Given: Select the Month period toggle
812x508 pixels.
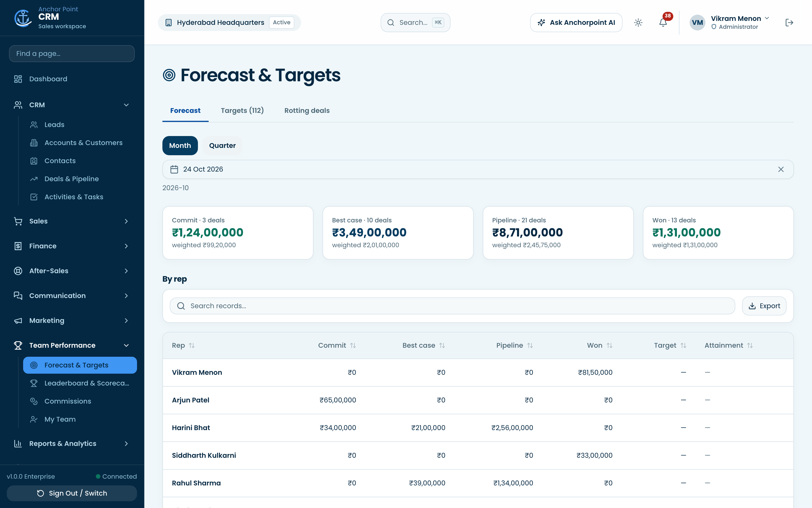Looking at the screenshot, I should (x=180, y=145).
